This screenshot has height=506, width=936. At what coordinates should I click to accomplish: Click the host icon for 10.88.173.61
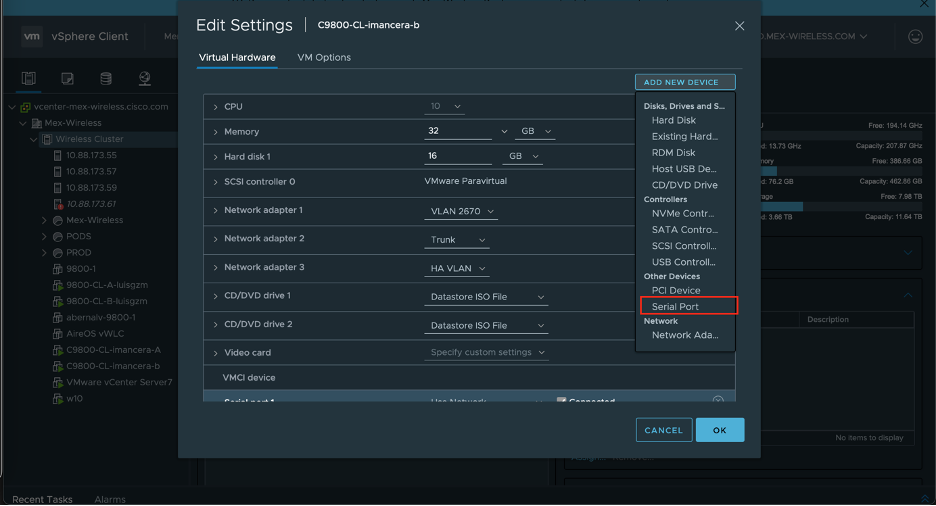[58, 204]
